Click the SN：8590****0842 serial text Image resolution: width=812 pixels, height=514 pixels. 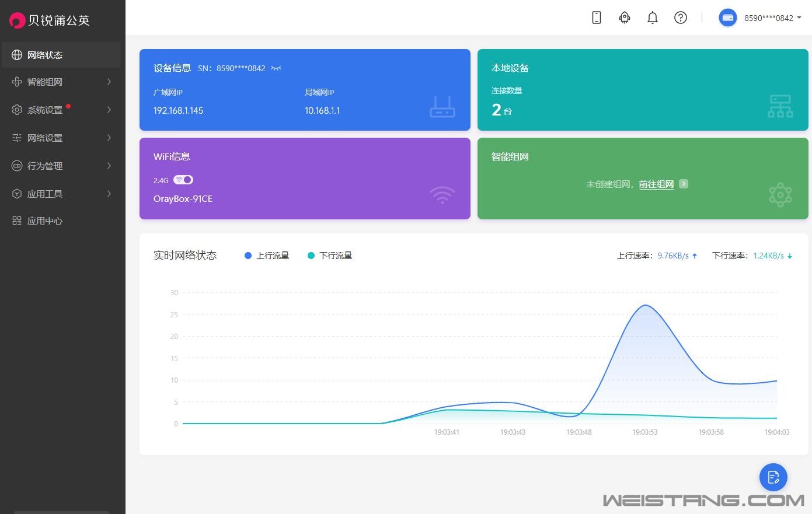(232, 68)
